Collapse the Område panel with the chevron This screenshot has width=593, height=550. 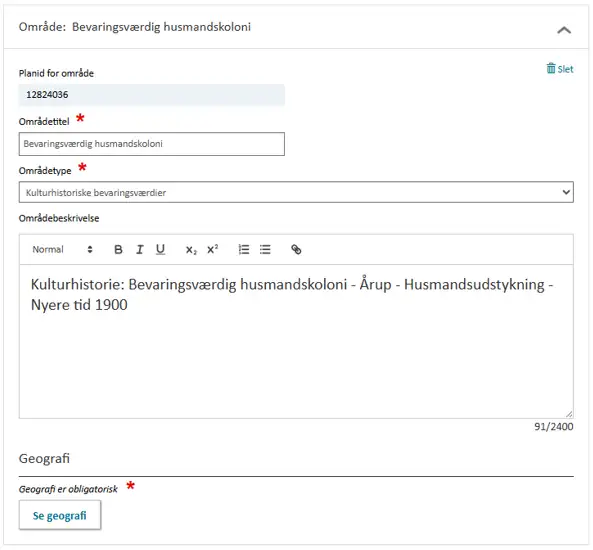[564, 30]
